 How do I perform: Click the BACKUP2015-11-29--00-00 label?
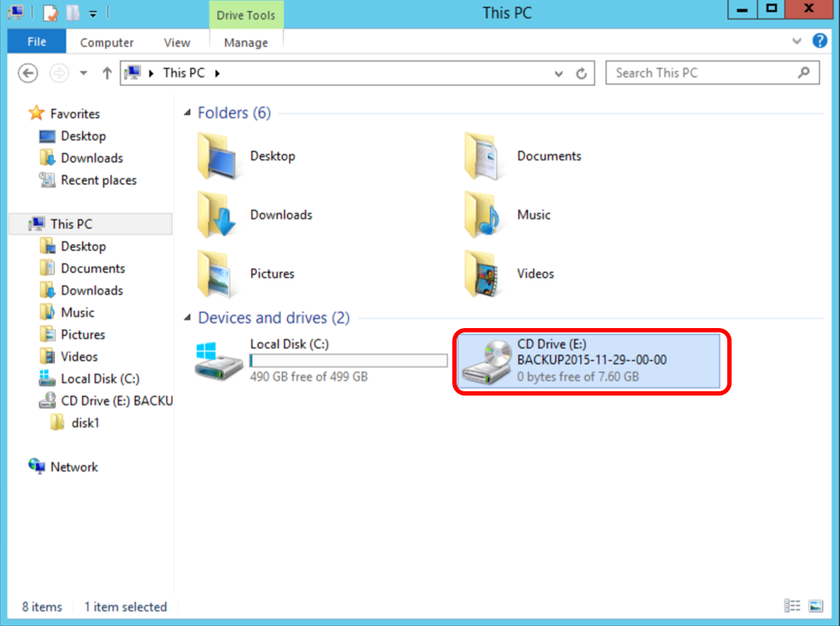coord(592,360)
